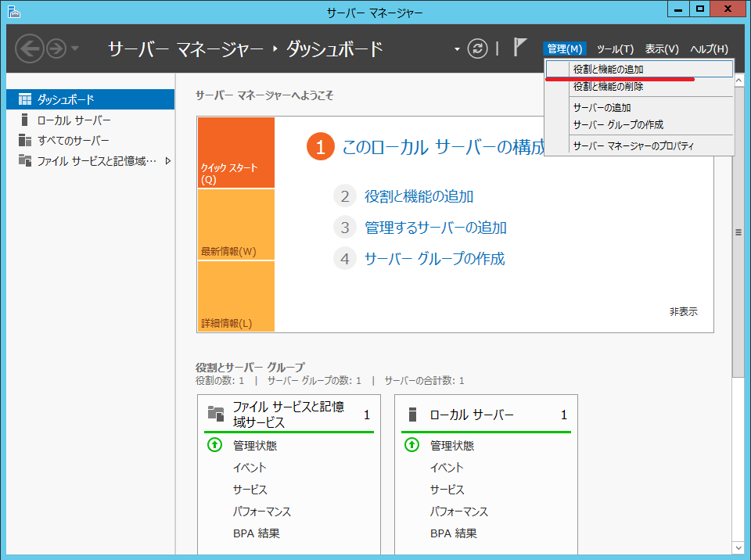Click the forward navigation arrow icon

(x=56, y=48)
